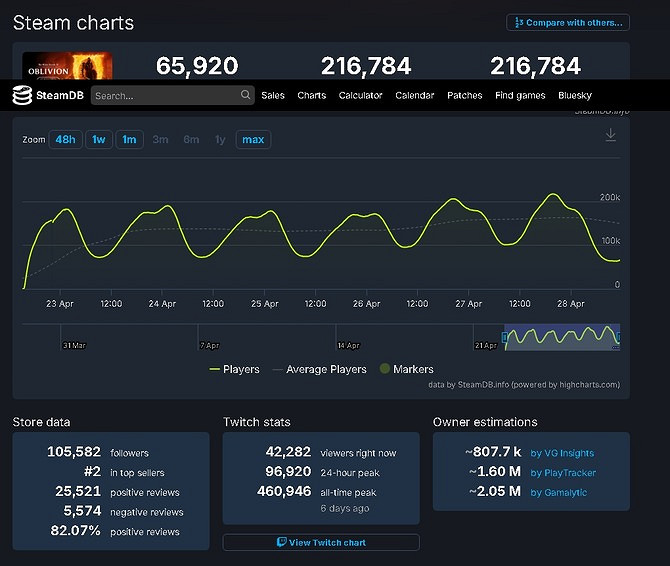Screen dimensions: 670x566
Task: Set chart zoom to 48h
Action: pyautogui.click(x=65, y=140)
